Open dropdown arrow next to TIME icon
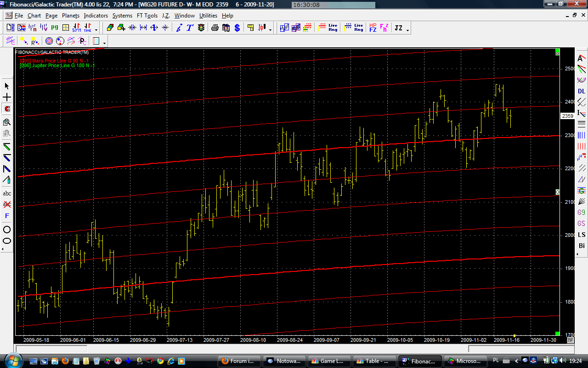The image size is (588, 368). coord(95,30)
